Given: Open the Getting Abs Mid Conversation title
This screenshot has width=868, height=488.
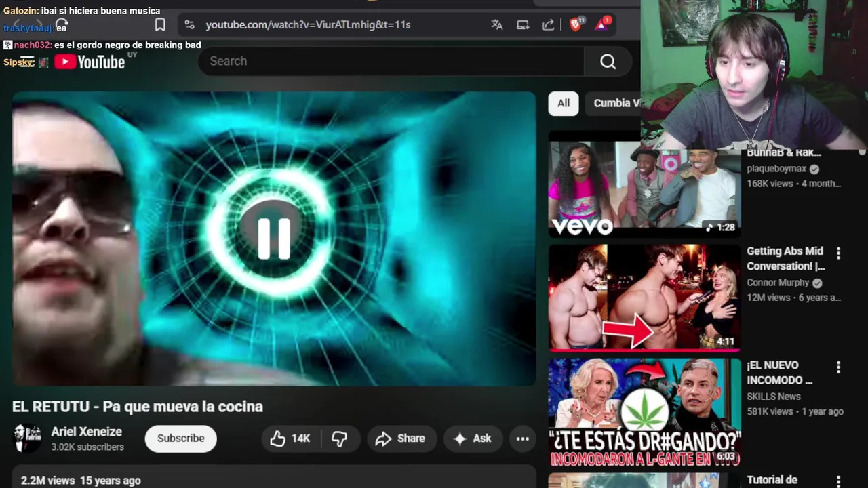Looking at the screenshot, I should (x=786, y=258).
